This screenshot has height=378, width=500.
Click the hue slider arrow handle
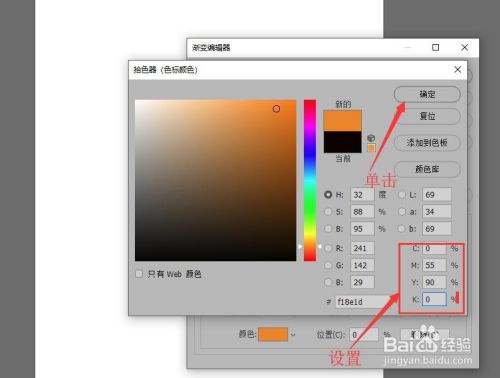coord(300,247)
